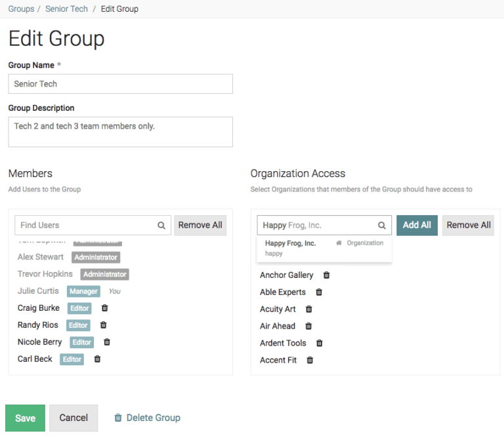Screen dimensions: 504x438
Task: Remove Carl Beck with trash icon
Action: tap(97, 359)
